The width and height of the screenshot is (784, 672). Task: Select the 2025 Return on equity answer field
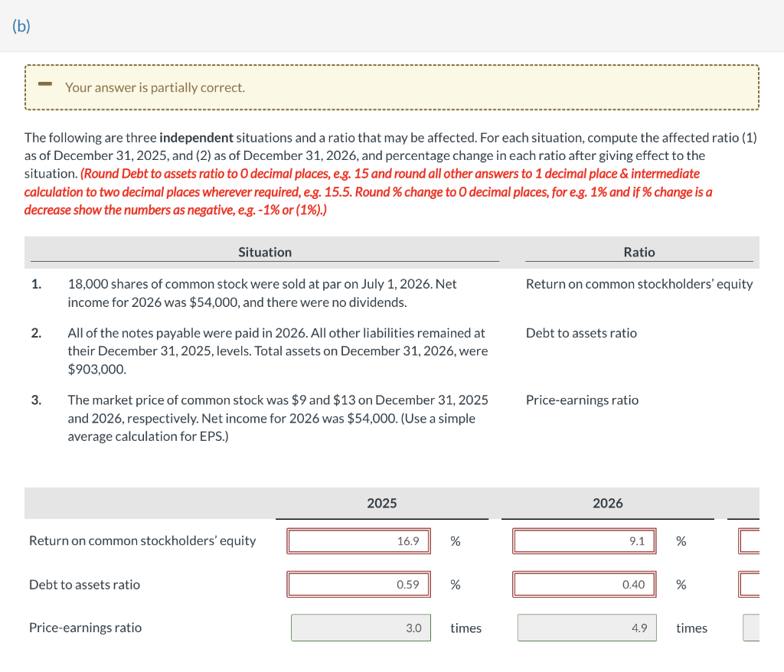(358, 540)
